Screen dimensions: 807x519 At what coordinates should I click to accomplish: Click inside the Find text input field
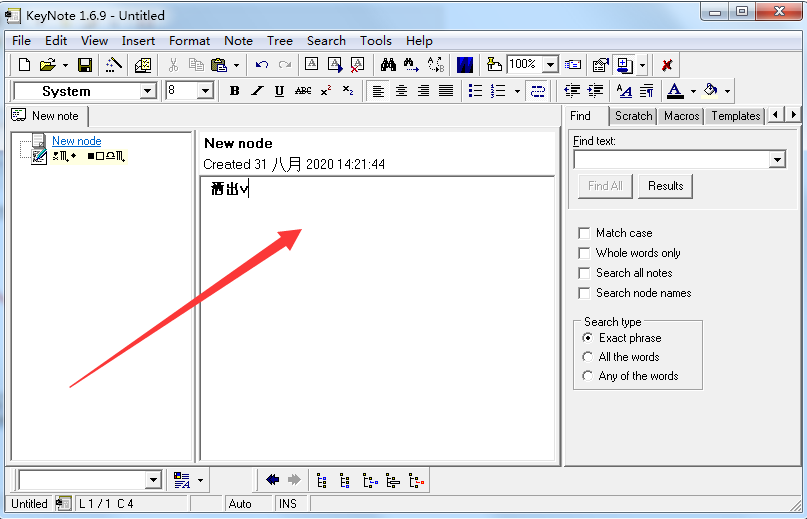click(x=672, y=160)
